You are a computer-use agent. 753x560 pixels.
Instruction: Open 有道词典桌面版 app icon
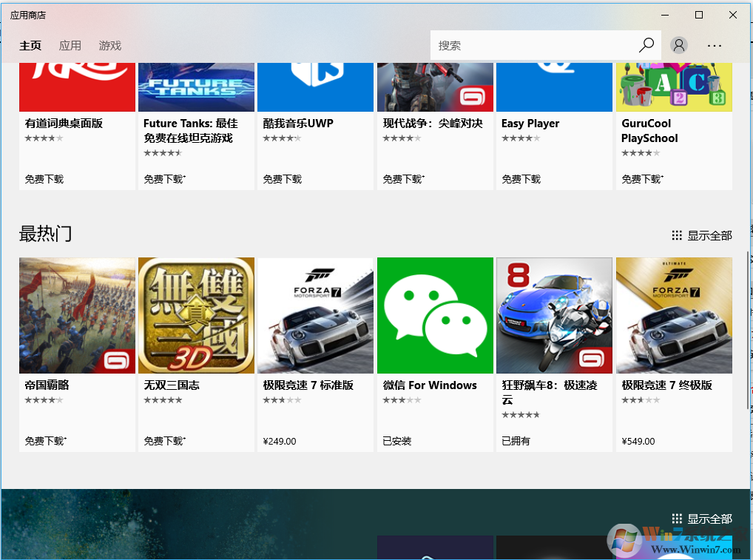(x=78, y=87)
